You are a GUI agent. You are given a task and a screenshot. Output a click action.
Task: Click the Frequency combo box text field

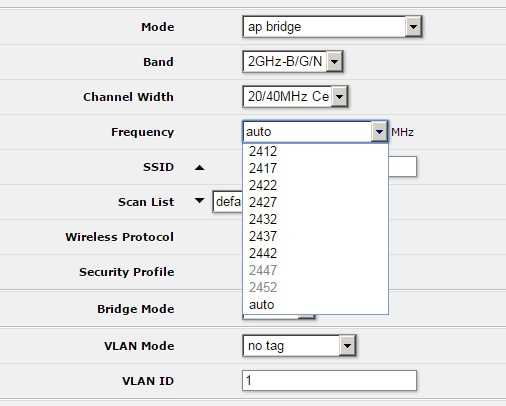coord(307,132)
